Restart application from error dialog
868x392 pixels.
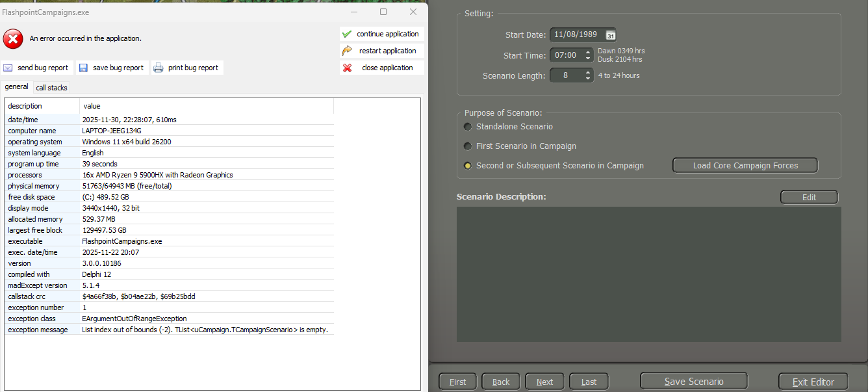click(381, 51)
